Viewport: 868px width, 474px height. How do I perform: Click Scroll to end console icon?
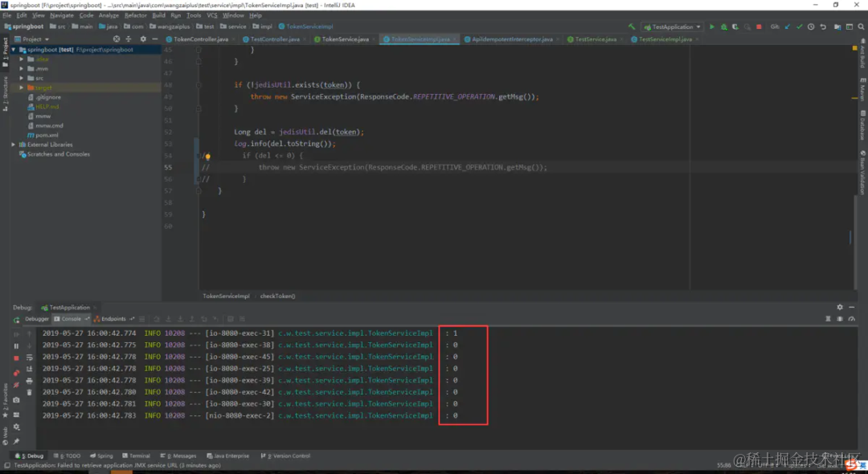(x=30, y=369)
